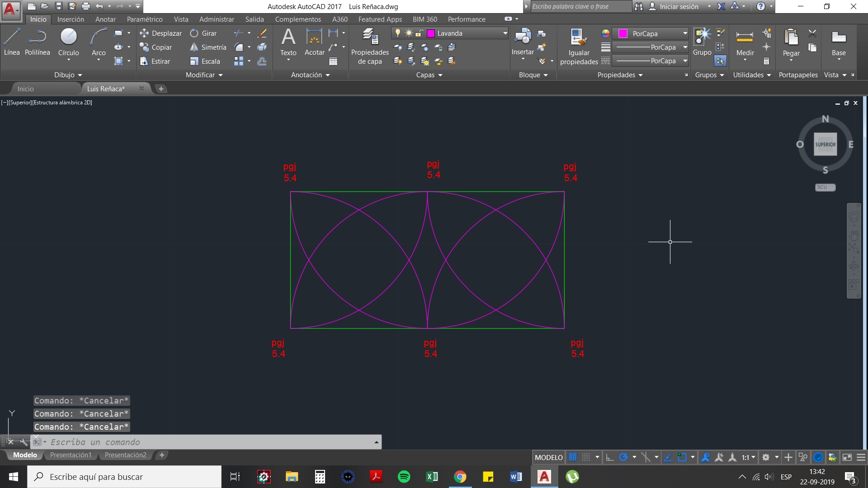Open the annotation scale 1:1 dropdown

click(748, 457)
